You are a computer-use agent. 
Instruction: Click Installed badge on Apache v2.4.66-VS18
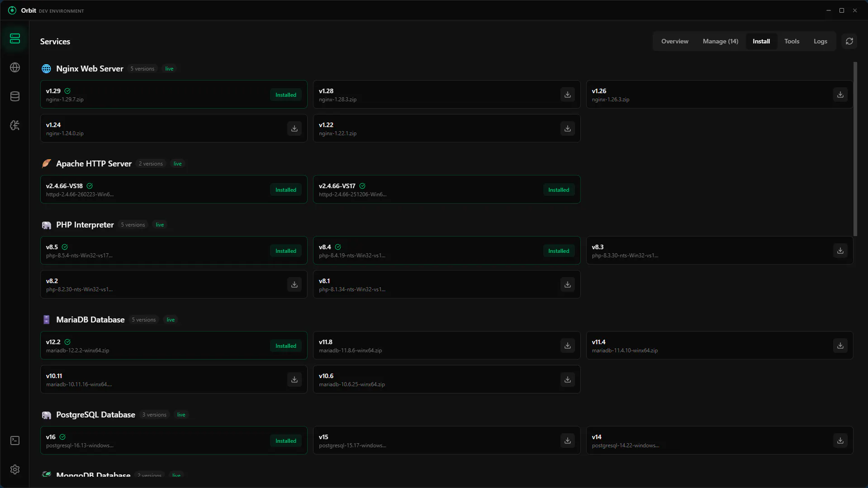pos(286,190)
